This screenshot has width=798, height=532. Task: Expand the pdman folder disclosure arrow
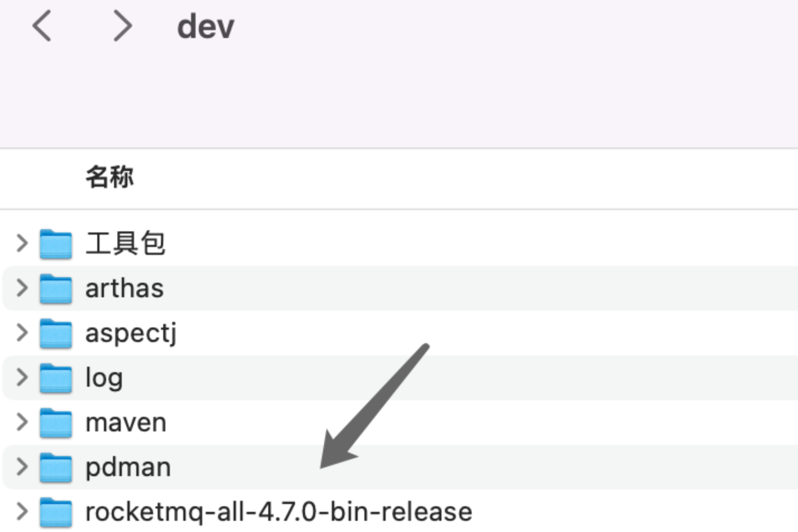(x=22, y=467)
